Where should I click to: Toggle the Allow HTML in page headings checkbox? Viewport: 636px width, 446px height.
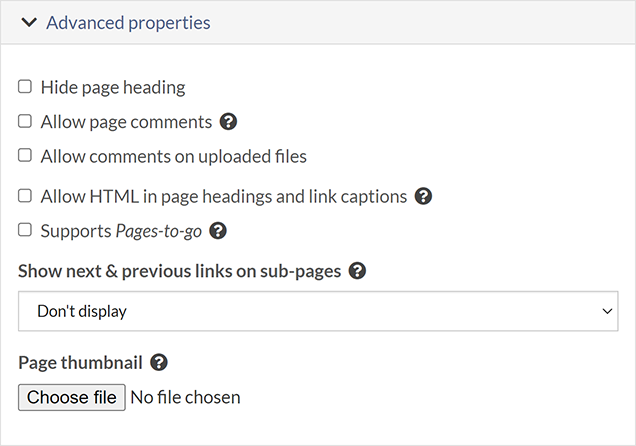tap(25, 196)
